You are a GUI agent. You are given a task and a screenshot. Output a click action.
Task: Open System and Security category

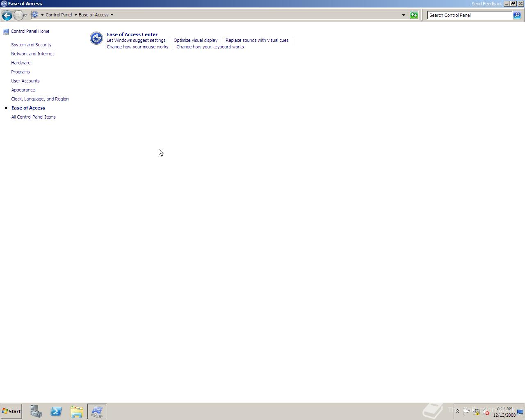(x=31, y=45)
